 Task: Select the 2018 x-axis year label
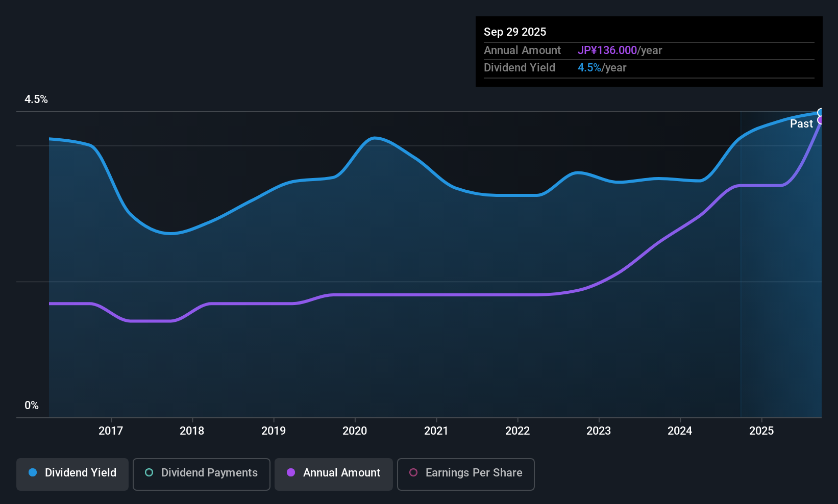tap(192, 431)
